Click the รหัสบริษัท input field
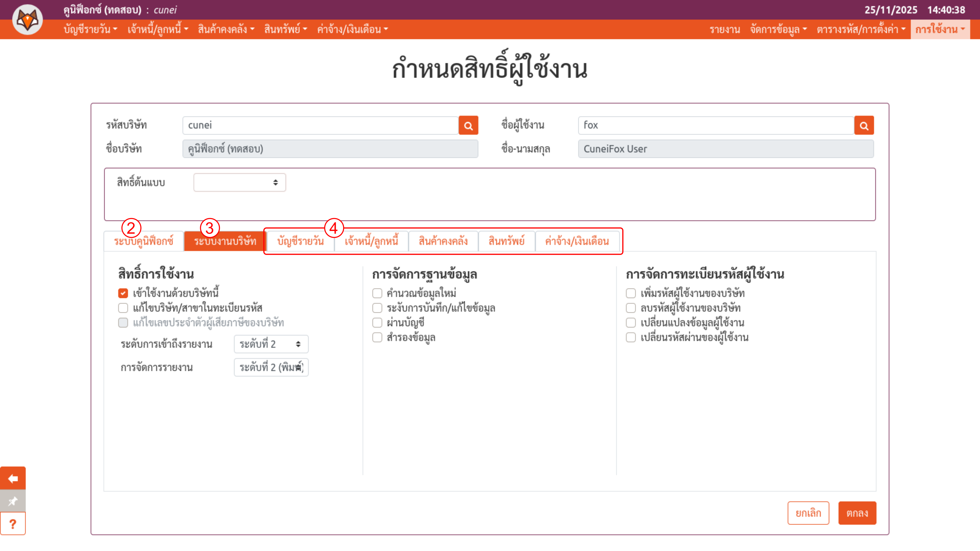Screen dimensions: 980x551 [320, 125]
